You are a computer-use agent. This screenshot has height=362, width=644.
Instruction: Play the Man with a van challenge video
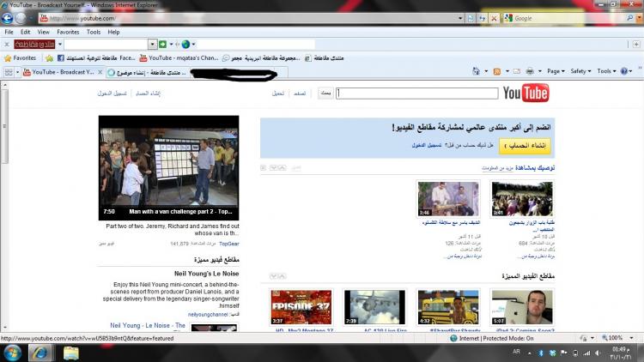[x=168, y=167]
